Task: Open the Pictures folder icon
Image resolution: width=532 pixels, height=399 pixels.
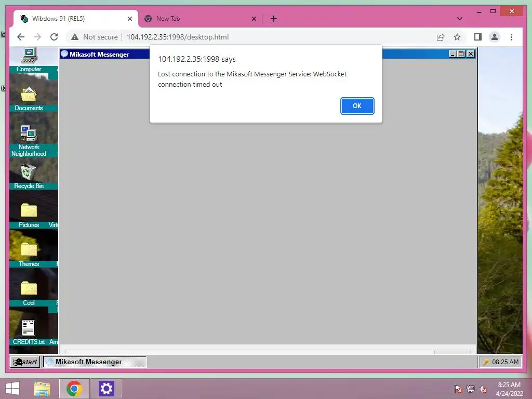Action: (x=29, y=216)
